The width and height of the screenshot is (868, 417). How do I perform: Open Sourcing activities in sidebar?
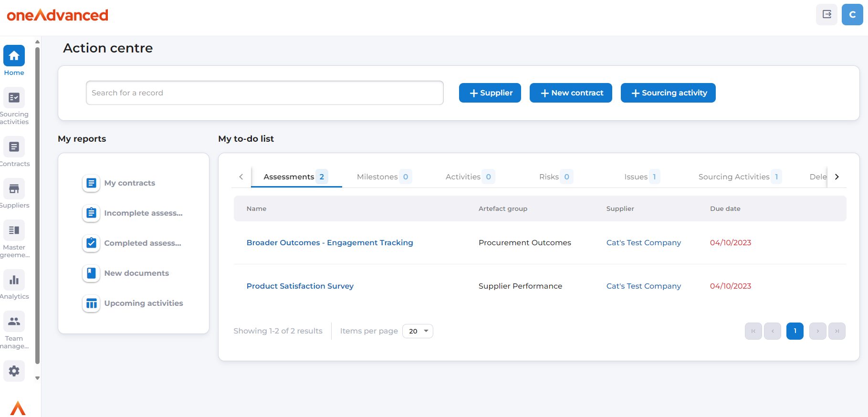pyautogui.click(x=14, y=98)
